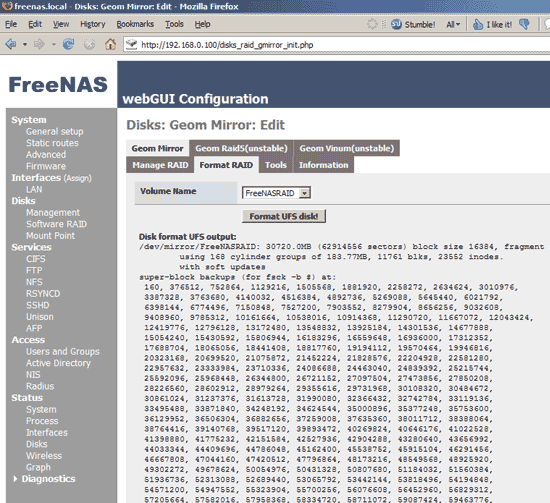550x503 pixels.
Task: Open the StumbleUpon All dropdown
Action: [x=453, y=25]
